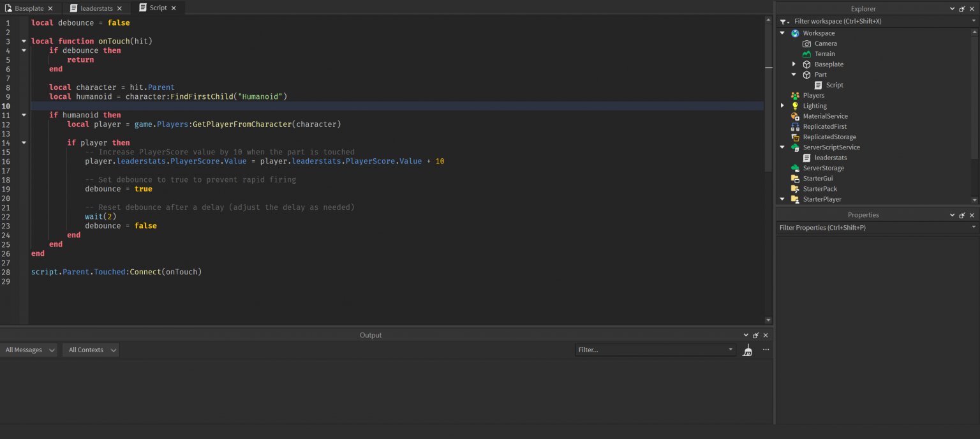The height and width of the screenshot is (439, 980).
Task: Open the All Contexts dropdown
Action: click(x=90, y=350)
